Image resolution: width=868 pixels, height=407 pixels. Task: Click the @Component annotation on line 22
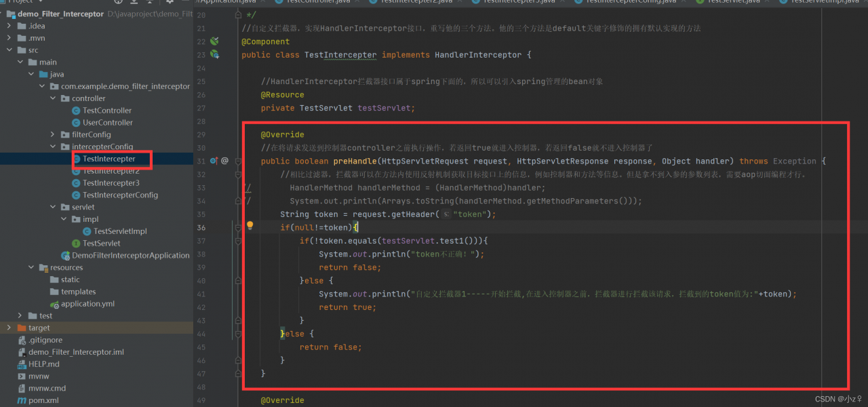265,41
